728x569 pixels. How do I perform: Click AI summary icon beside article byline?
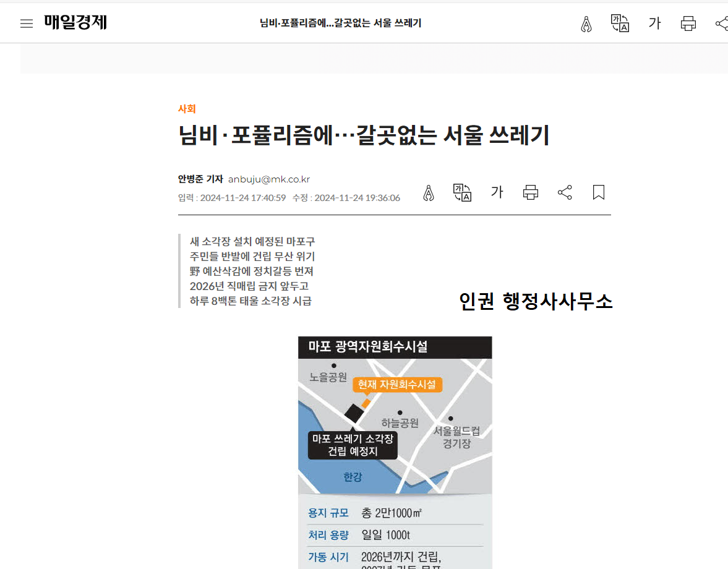coord(429,192)
